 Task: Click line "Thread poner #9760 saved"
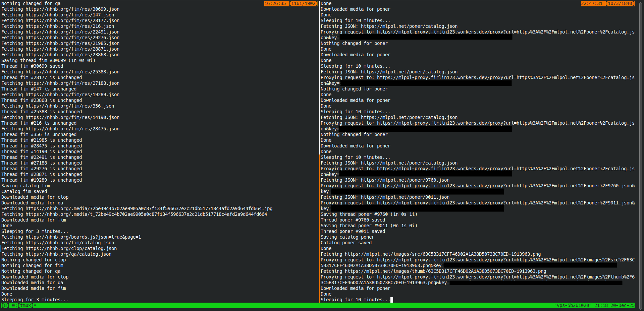[353, 220]
